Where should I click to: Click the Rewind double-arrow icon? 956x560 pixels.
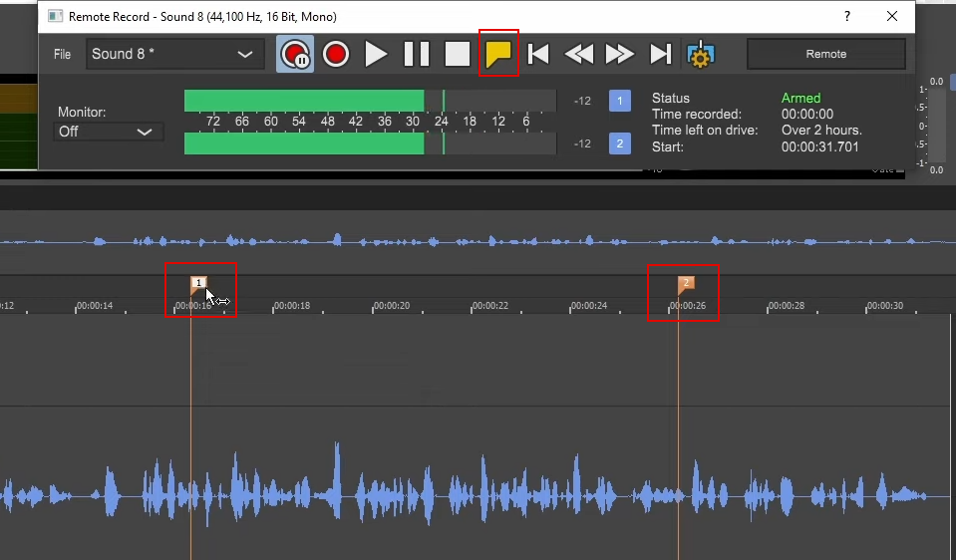[x=579, y=54]
